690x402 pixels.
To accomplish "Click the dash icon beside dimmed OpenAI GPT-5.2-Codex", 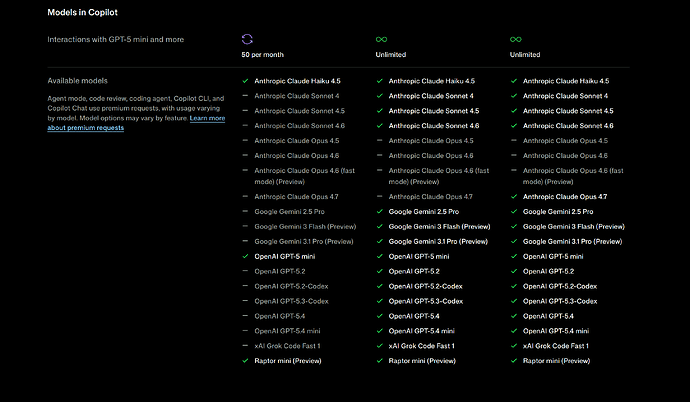I will click(x=245, y=286).
